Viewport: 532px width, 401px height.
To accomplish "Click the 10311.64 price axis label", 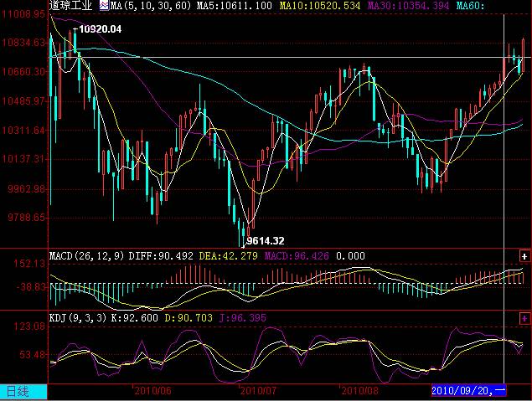I will [x=23, y=130].
